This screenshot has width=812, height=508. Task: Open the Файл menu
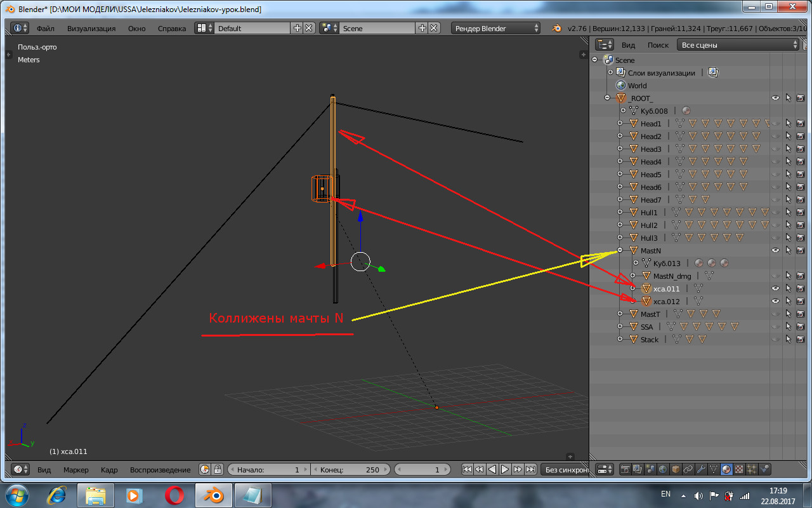pyautogui.click(x=45, y=29)
